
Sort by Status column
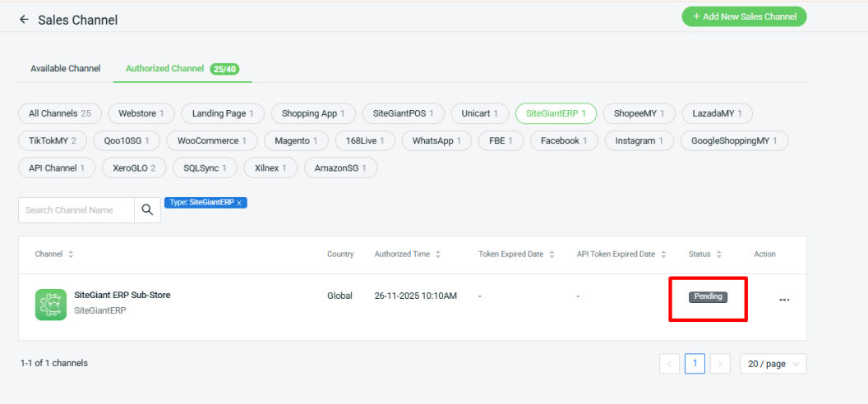[x=719, y=255]
